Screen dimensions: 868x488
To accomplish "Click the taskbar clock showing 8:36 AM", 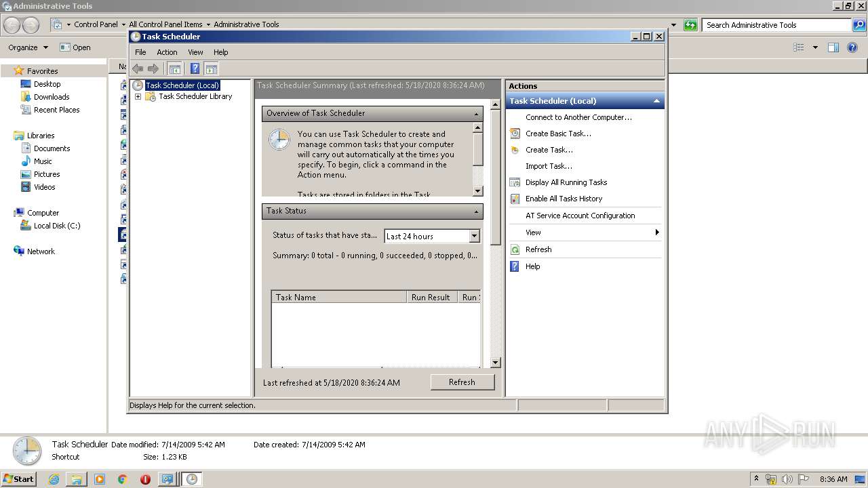I will click(833, 479).
